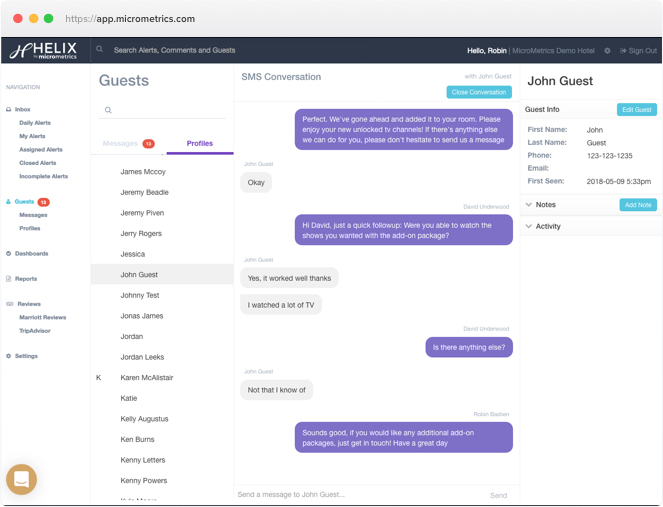The height and width of the screenshot is (507, 663).
Task: Click the Close Conversation button
Action: pyautogui.click(x=479, y=92)
